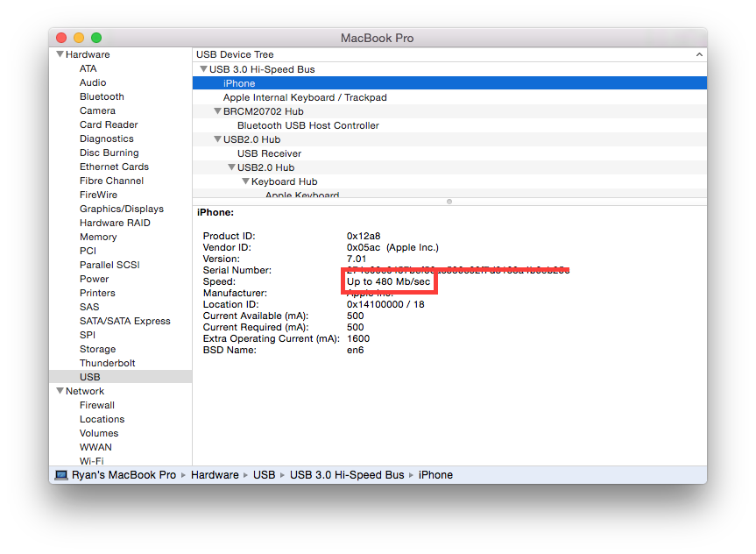The height and width of the screenshot is (554, 756).
Task: Click the green zoom window button
Action: [96, 38]
